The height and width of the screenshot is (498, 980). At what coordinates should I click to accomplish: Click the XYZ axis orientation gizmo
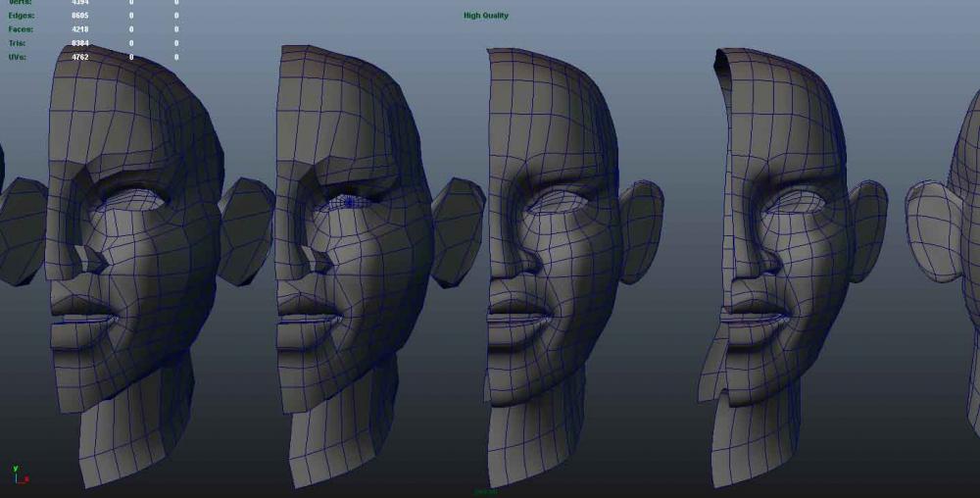[x=20, y=474]
